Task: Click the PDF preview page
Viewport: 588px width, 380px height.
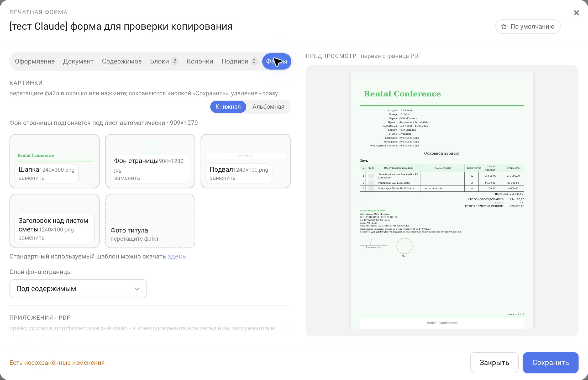Action: 442,201
